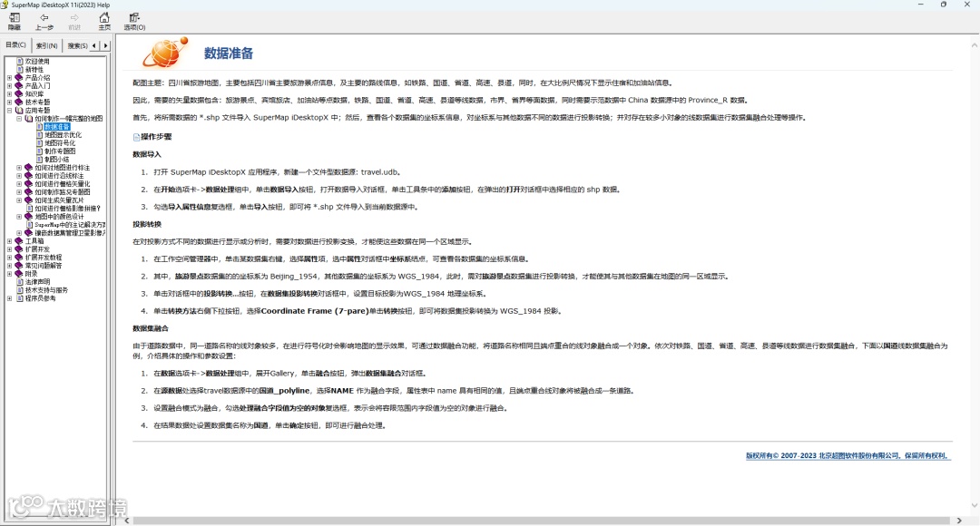
Task: Select the 技术专题 book icon
Action: point(19,102)
